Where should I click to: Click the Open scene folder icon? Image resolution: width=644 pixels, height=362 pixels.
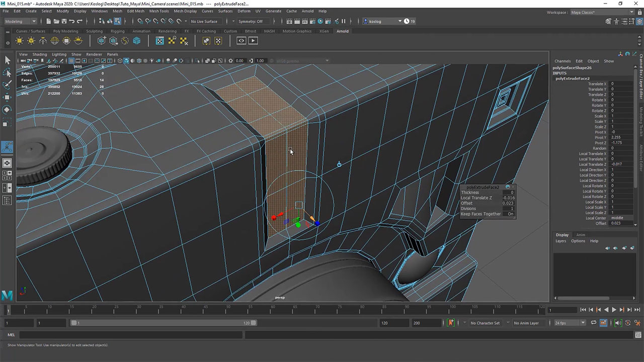pos(56,21)
